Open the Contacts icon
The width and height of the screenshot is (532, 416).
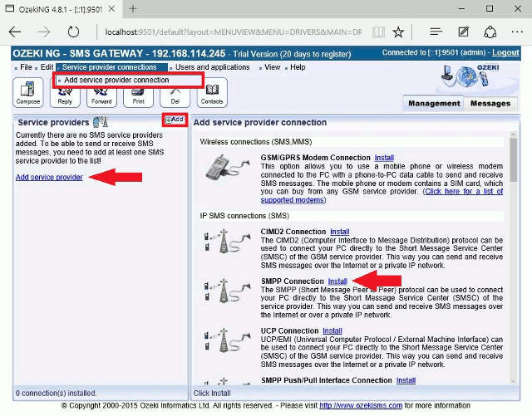click(x=211, y=92)
